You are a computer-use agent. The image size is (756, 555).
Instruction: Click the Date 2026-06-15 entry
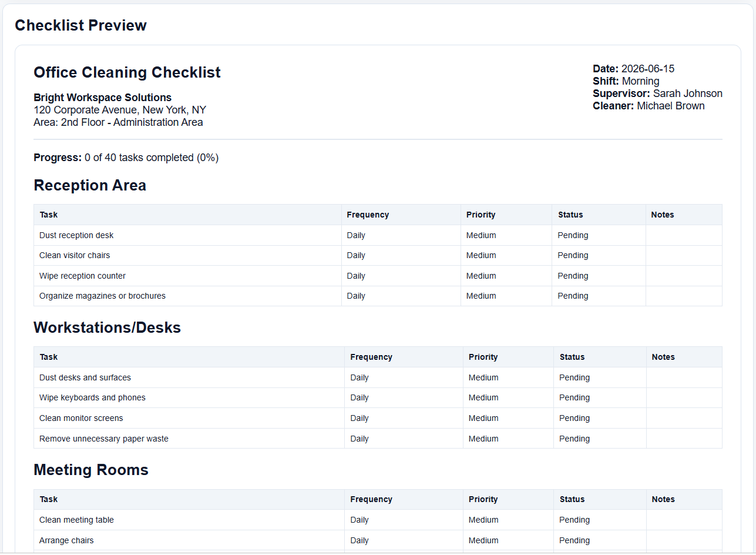(x=634, y=69)
